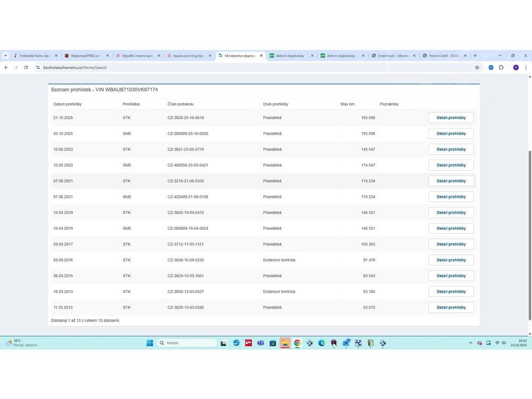Open Detail prohlídky for 21.10.2025 inspection

(451, 118)
